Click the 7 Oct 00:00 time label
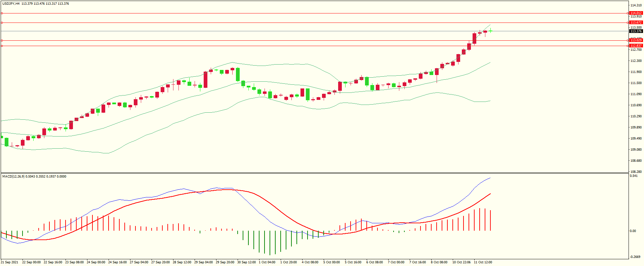Viewport: 644px width, 266px height. tap(396, 262)
